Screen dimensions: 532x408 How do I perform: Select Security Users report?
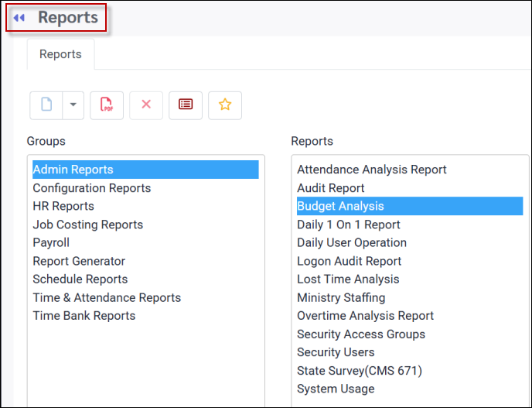click(410, 352)
